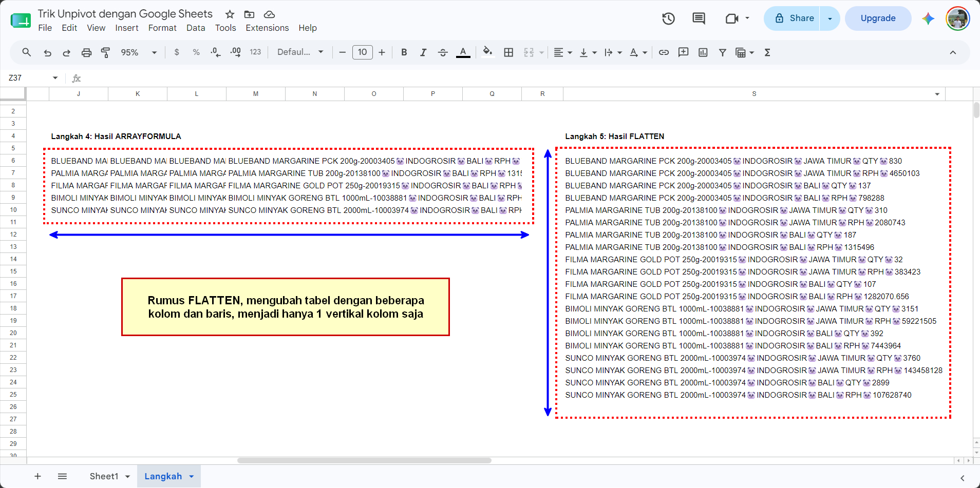Select column S header
This screenshot has height=488, width=980.
[754, 94]
